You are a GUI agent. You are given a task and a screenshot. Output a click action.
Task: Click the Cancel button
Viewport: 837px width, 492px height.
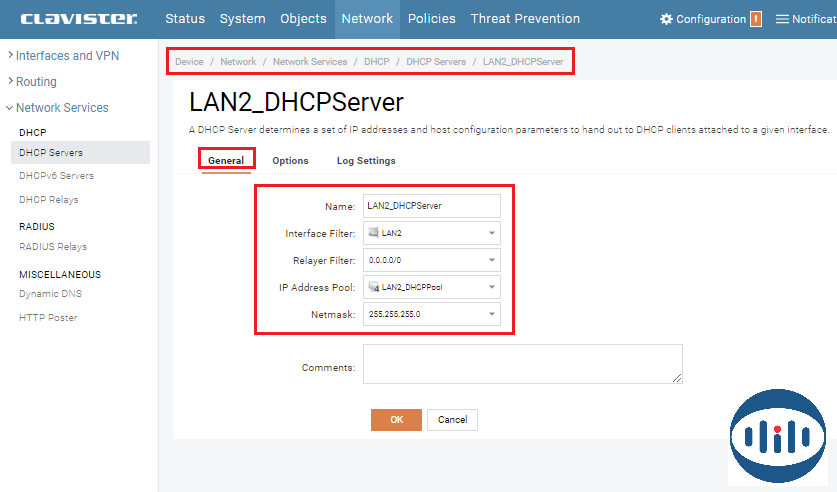click(452, 420)
